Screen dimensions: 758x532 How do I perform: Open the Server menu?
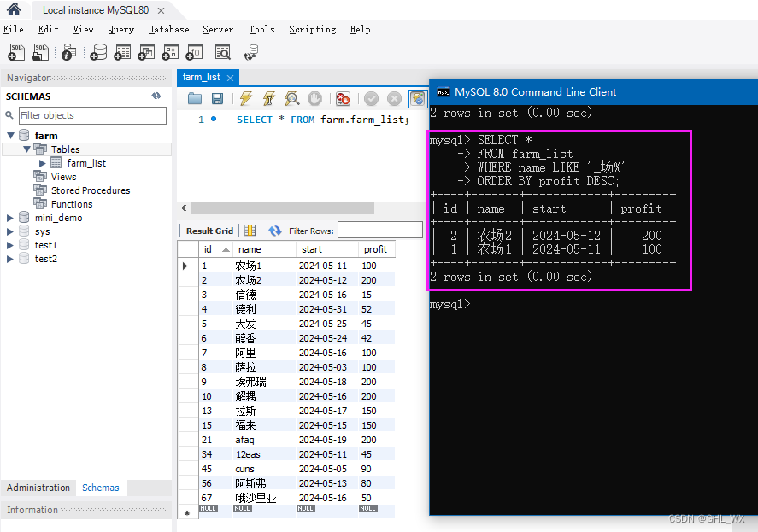pos(218,29)
